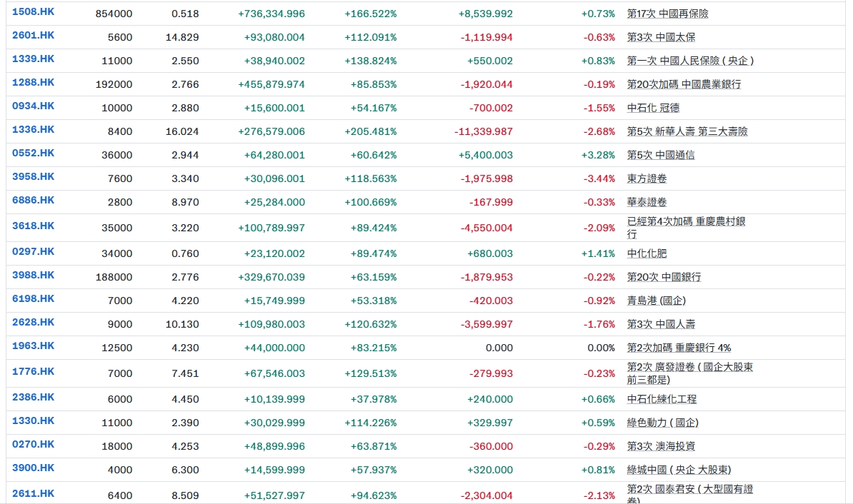Open the 1330.HK ticker link

pos(33,420)
